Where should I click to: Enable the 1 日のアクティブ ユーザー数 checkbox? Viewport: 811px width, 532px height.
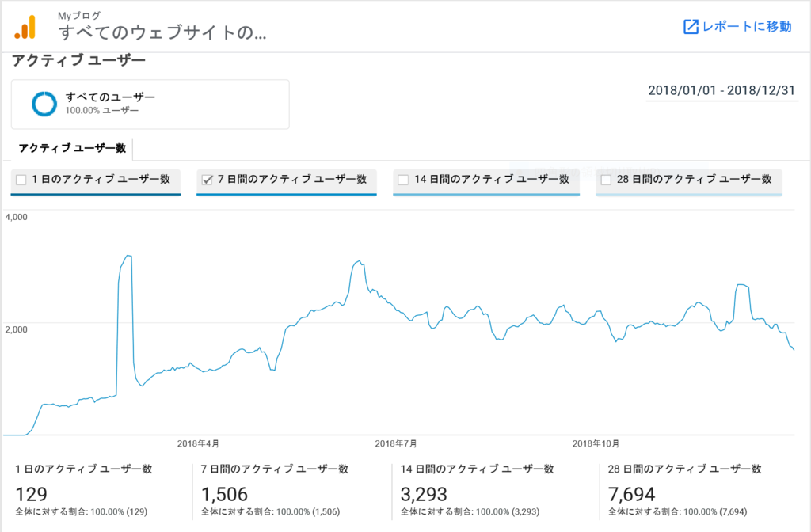click(21, 179)
